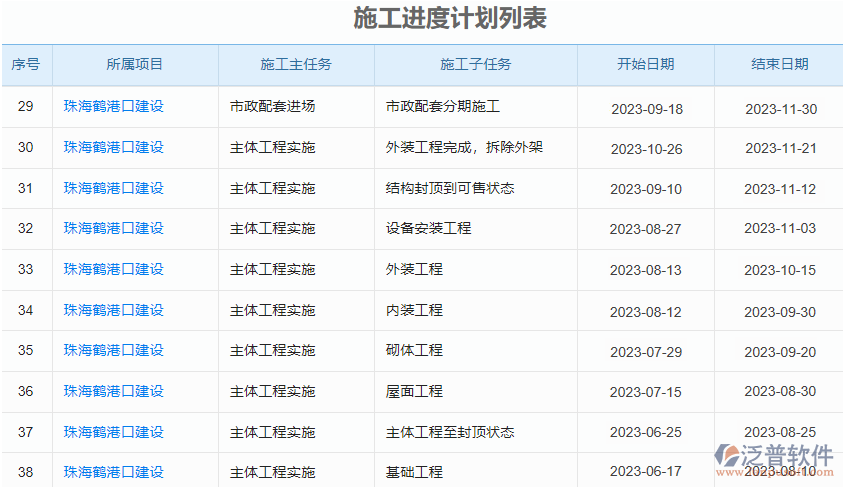Click start date 2023-10-26

coord(646,149)
